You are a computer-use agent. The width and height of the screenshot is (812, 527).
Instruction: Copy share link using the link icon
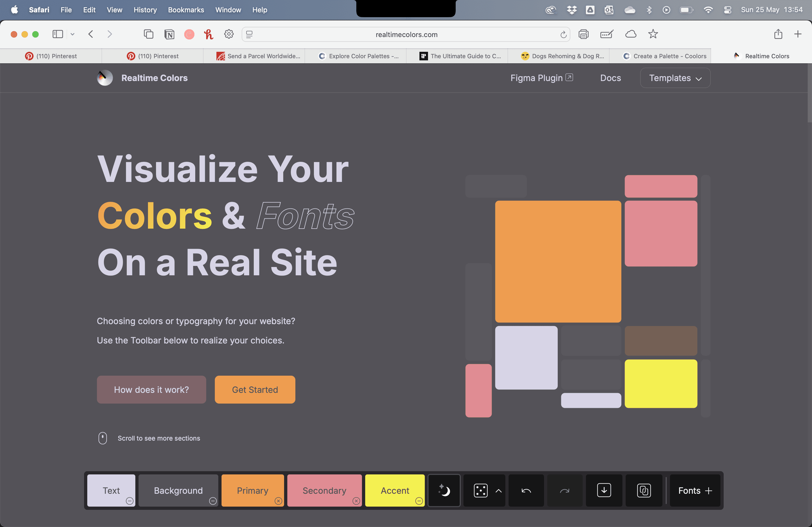pyautogui.click(x=644, y=491)
